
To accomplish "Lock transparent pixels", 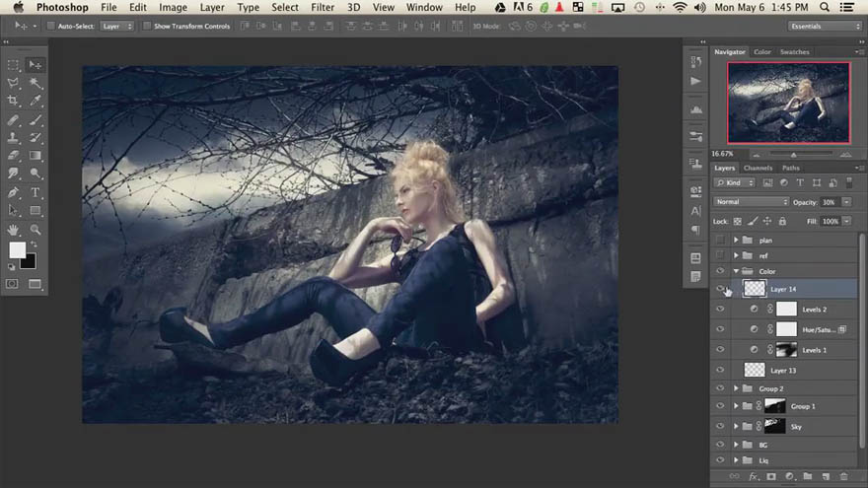I will coord(738,221).
